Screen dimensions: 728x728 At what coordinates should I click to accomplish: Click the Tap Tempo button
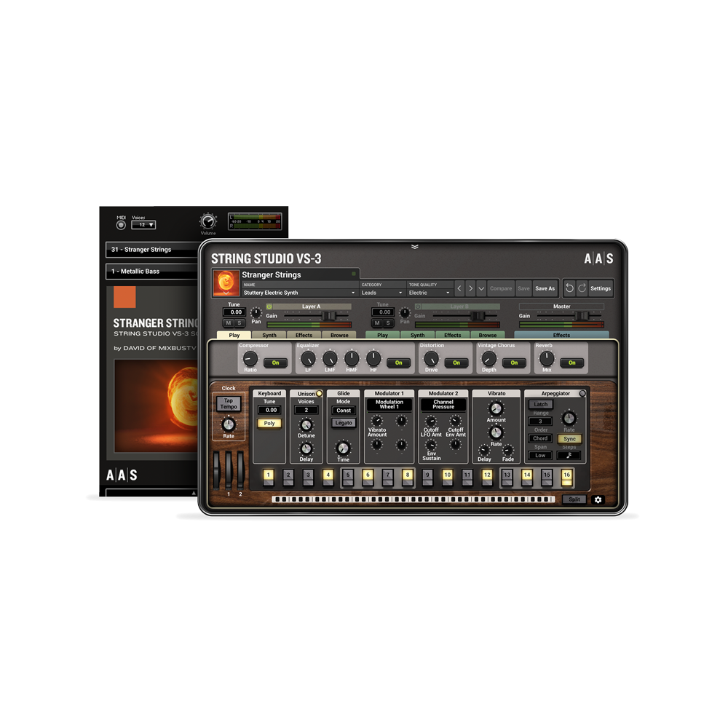tap(229, 403)
